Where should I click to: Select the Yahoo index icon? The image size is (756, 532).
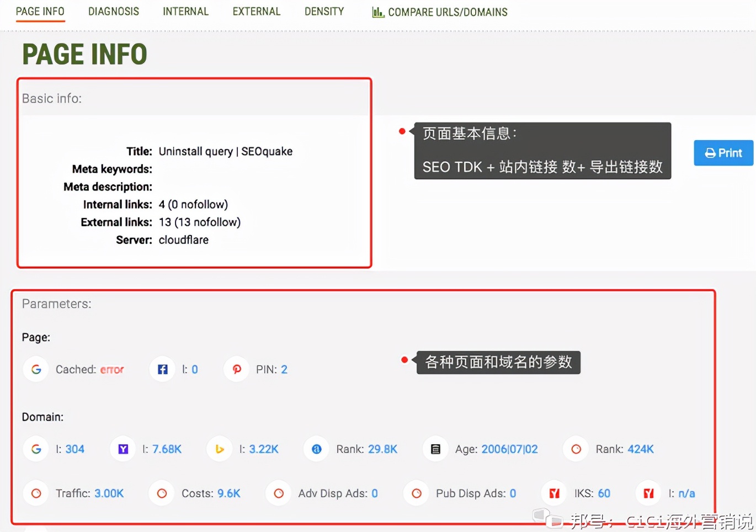pyautogui.click(x=122, y=449)
